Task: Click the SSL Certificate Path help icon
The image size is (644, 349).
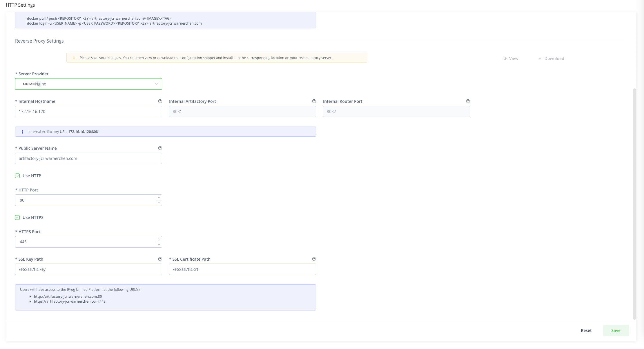Action: [314, 259]
